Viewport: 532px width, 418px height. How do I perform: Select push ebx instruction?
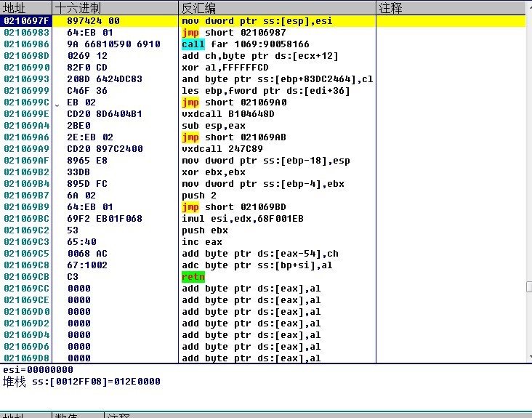205,230
